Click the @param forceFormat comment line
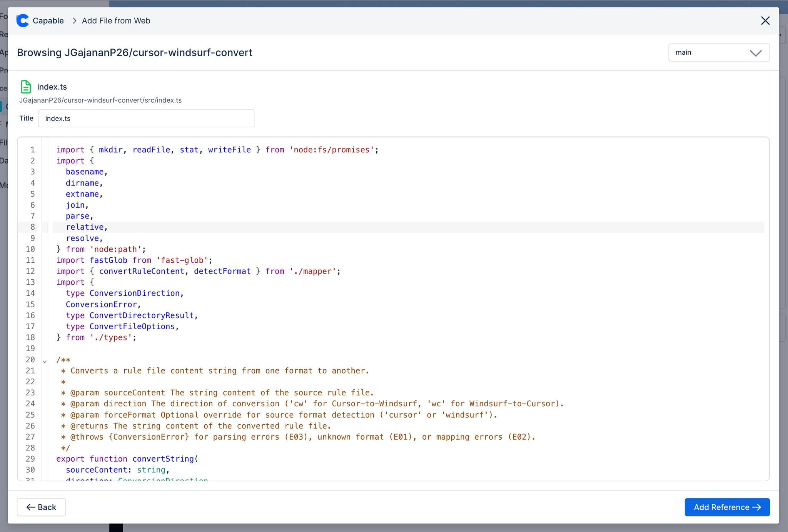Screen dimensions: 788x532 (279, 415)
